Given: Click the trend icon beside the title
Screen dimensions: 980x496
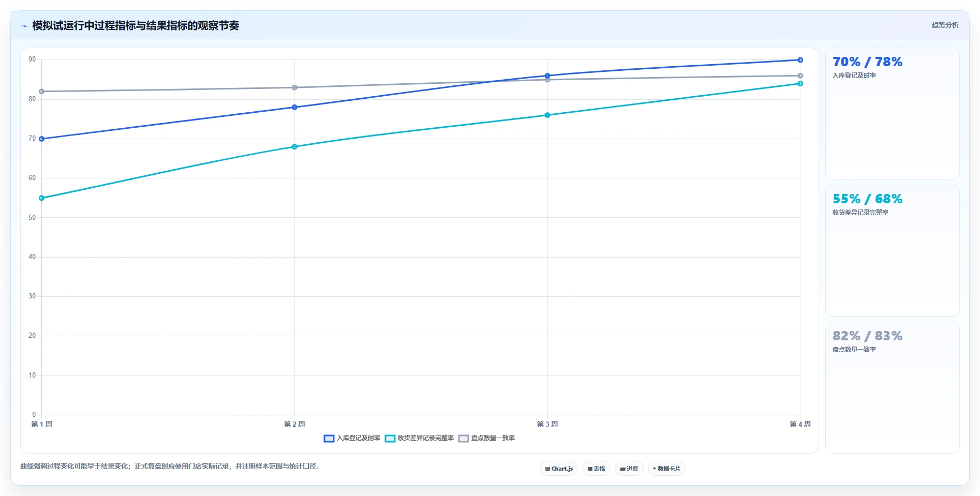Looking at the screenshot, I should pos(24,26).
